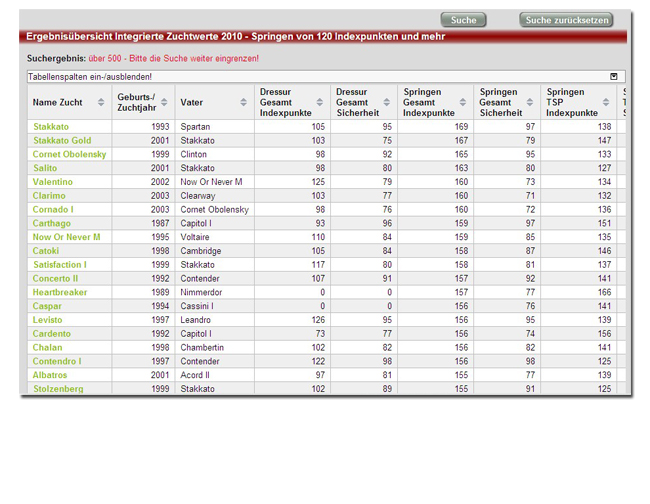Click the sort icon in Name Zucht column

[x=101, y=102]
